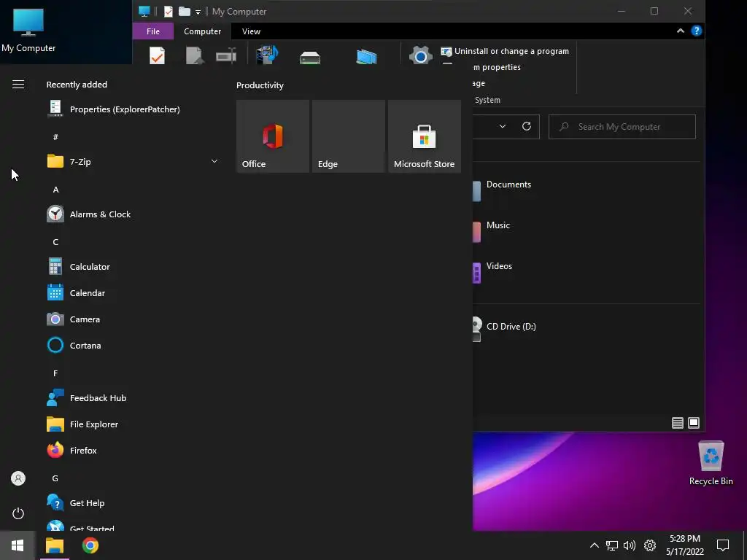Click the Rename icon in Computer ribbon
The height and width of the screenshot is (560, 747).
(x=226, y=55)
